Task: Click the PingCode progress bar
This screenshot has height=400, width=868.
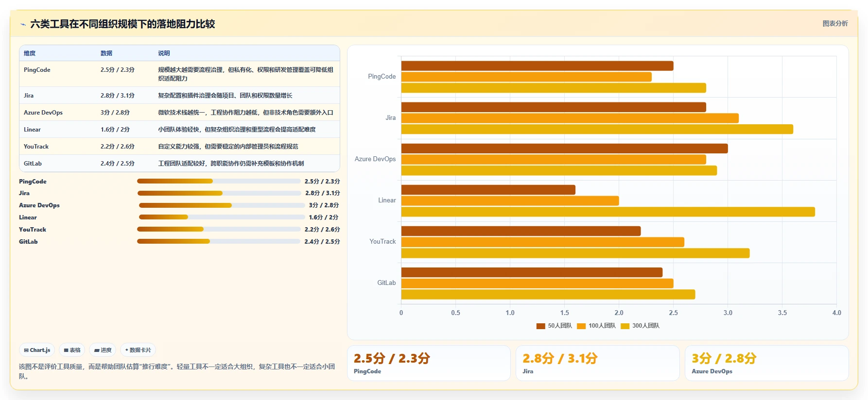Action: point(219,181)
